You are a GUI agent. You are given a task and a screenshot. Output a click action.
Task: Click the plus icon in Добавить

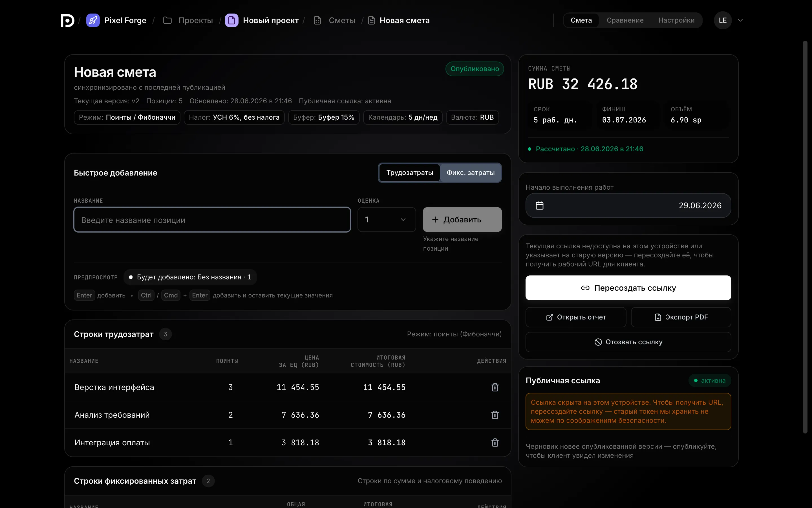coord(435,220)
